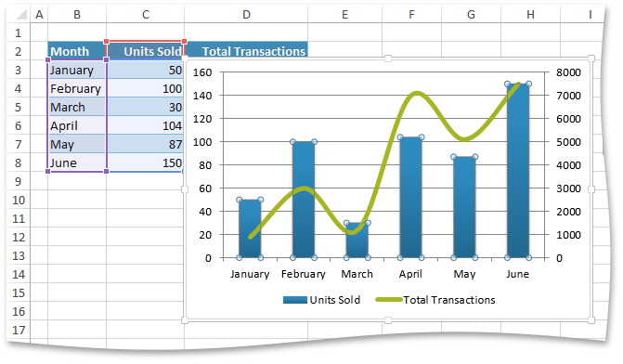Image resolution: width=623 pixels, height=364 pixels.
Task: Click the chart's top-right resize handle
Action: (591, 58)
